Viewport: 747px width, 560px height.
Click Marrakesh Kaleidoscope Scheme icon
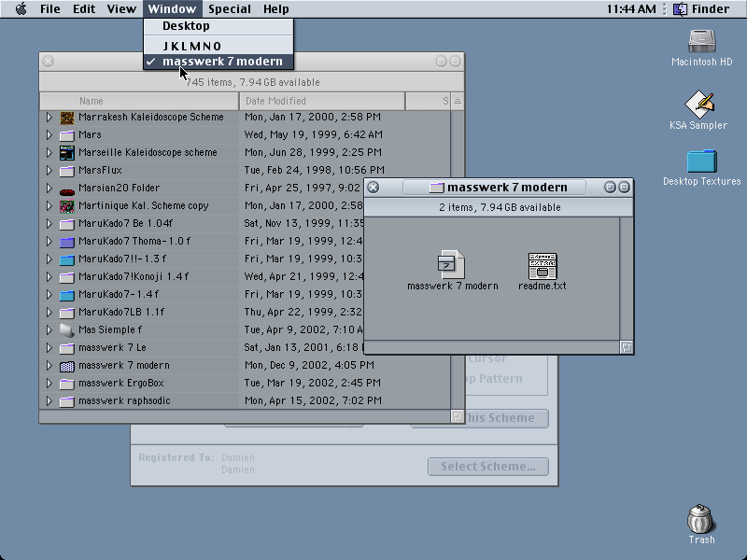click(x=67, y=118)
